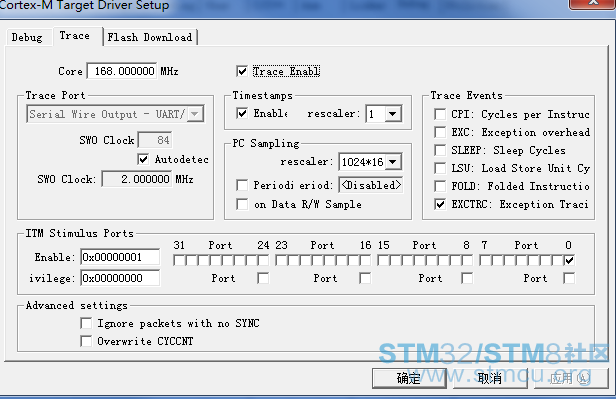The height and width of the screenshot is (399, 616).
Task: Open the Flash Download tab
Action: (x=150, y=37)
